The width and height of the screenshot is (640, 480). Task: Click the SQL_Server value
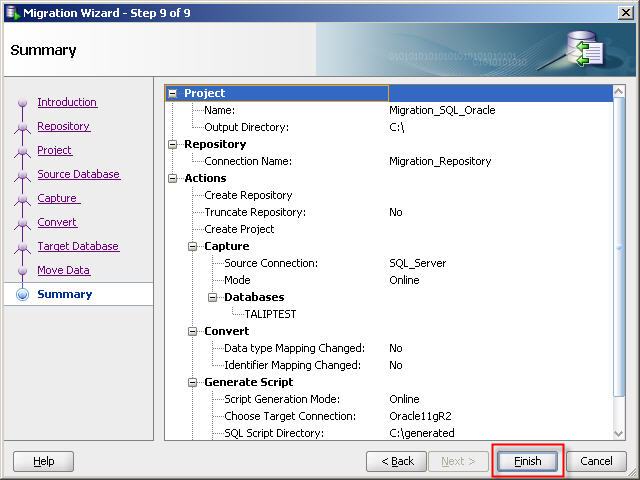pyautogui.click(x=418, y=263)
